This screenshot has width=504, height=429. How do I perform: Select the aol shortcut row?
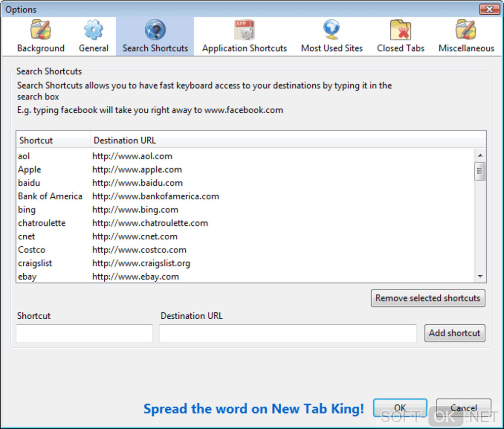[x=245, y=156]
